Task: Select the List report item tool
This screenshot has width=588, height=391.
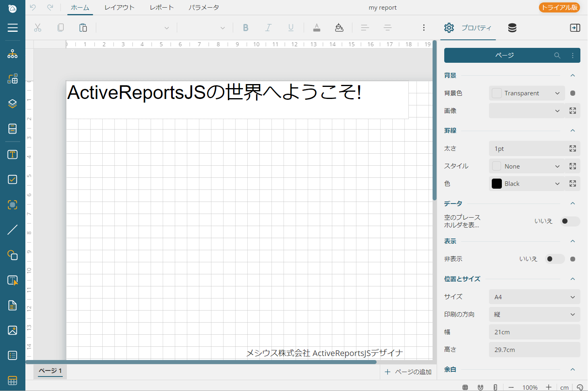Action: (12, 355)
